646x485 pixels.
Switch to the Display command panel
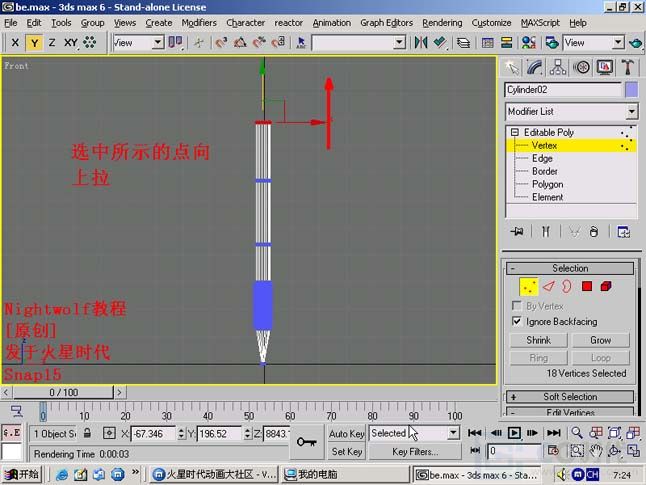pos(604,67)
